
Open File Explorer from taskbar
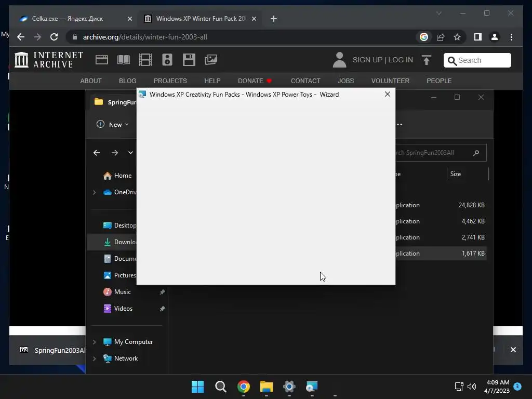[x=267, y=387]
